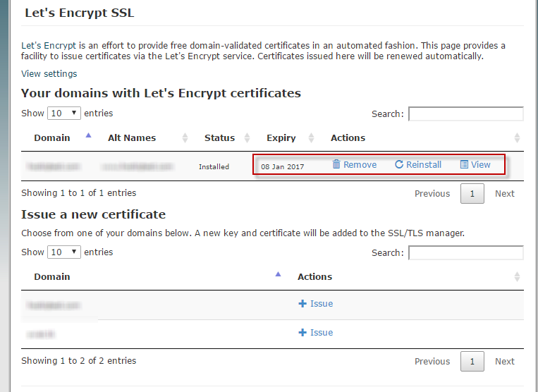Click the Issue link for the second domain
The height and width of the screenshot is (392, 538).
(x=316, y=332)
